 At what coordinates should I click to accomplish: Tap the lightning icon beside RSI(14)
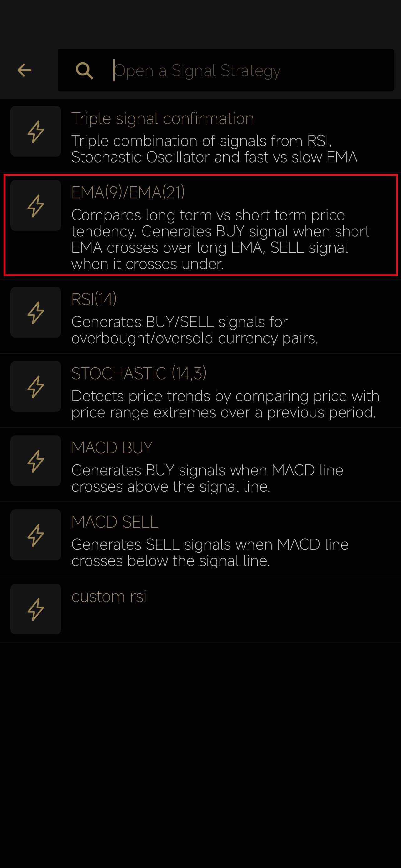[x=35, y=313]
